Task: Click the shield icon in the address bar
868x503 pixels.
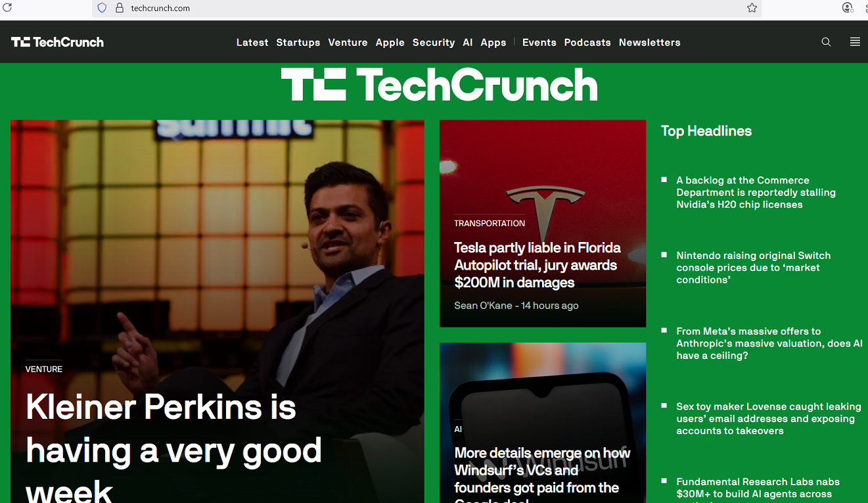Action: click(102, 8)
